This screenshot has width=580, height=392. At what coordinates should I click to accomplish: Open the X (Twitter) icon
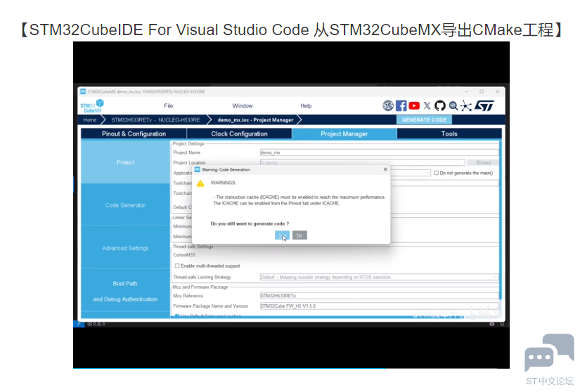(x=427, y=106)
